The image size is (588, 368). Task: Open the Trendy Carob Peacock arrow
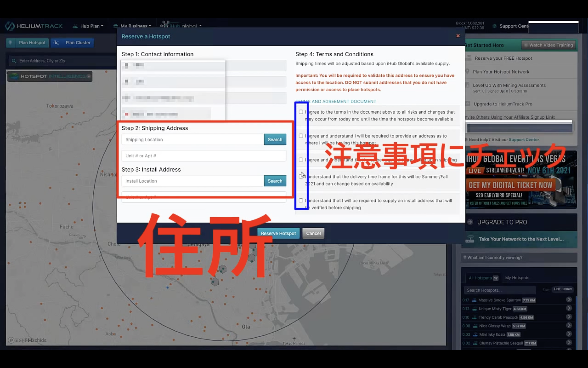click(x=569, y=317)
